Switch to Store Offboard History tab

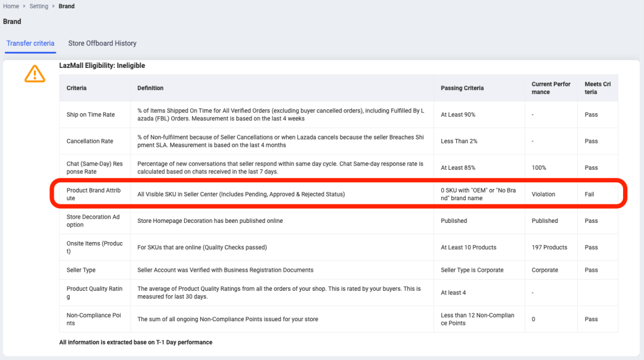point(102,44)
